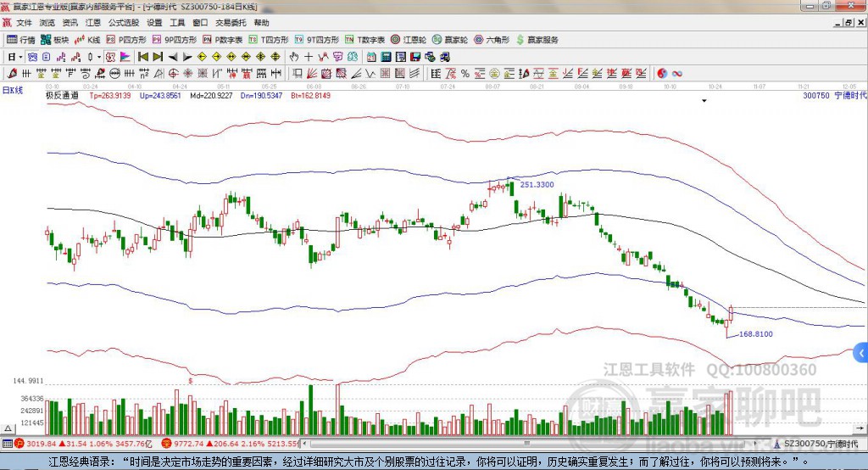Click the status bar table grid icon
This screenshot has height=470, width=868.
tap(7, 444)
